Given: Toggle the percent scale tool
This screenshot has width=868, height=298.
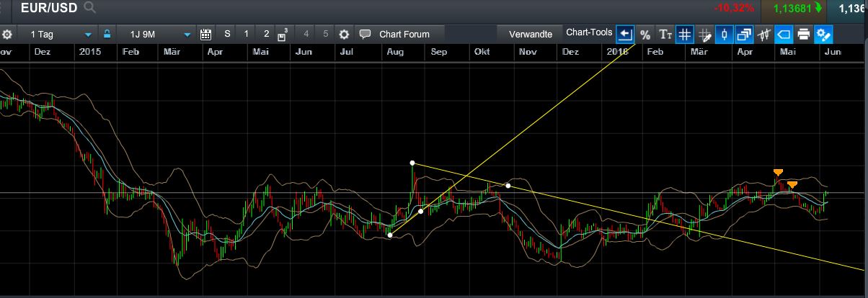Looking at the screenshot, I should [x=645, y=34].
